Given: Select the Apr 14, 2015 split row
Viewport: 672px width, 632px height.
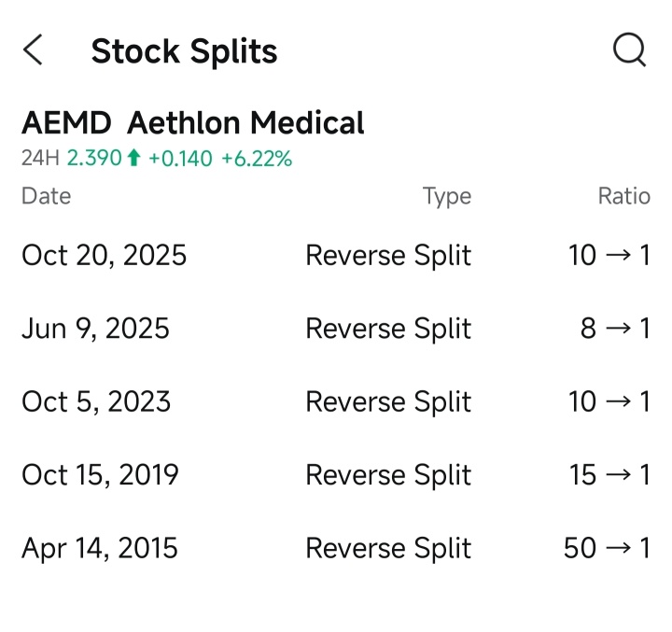Looking at the screenshot, I should [336, 548].
